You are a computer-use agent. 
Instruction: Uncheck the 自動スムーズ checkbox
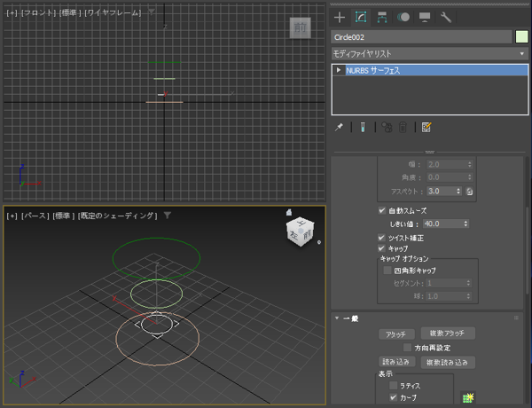[x=381, y=210]
